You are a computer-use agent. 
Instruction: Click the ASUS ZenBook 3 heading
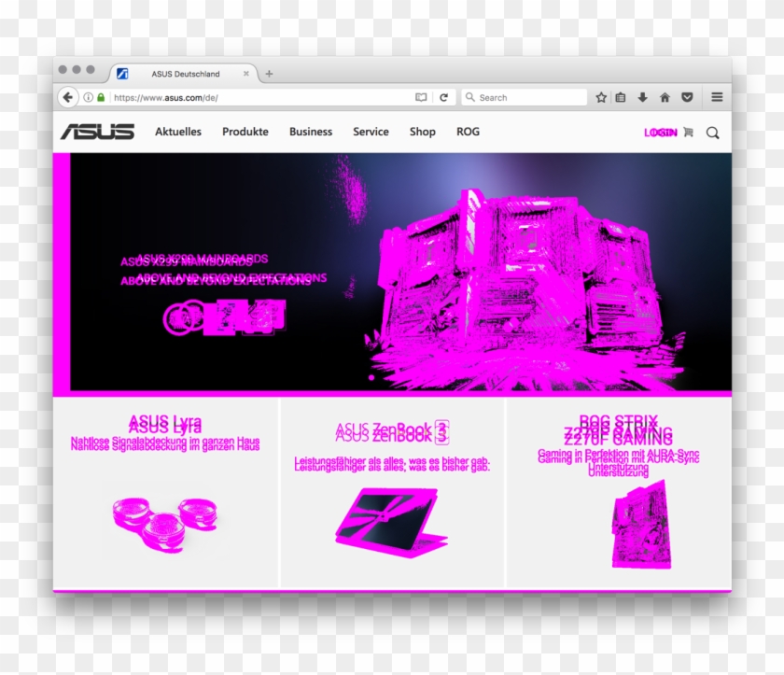tap(392, 432)
